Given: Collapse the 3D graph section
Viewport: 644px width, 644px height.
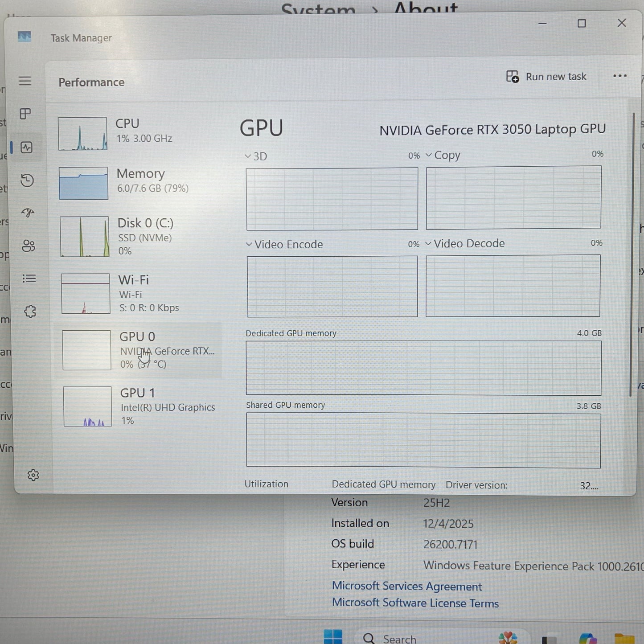Looking at the screenshot, I should (248, 156).
